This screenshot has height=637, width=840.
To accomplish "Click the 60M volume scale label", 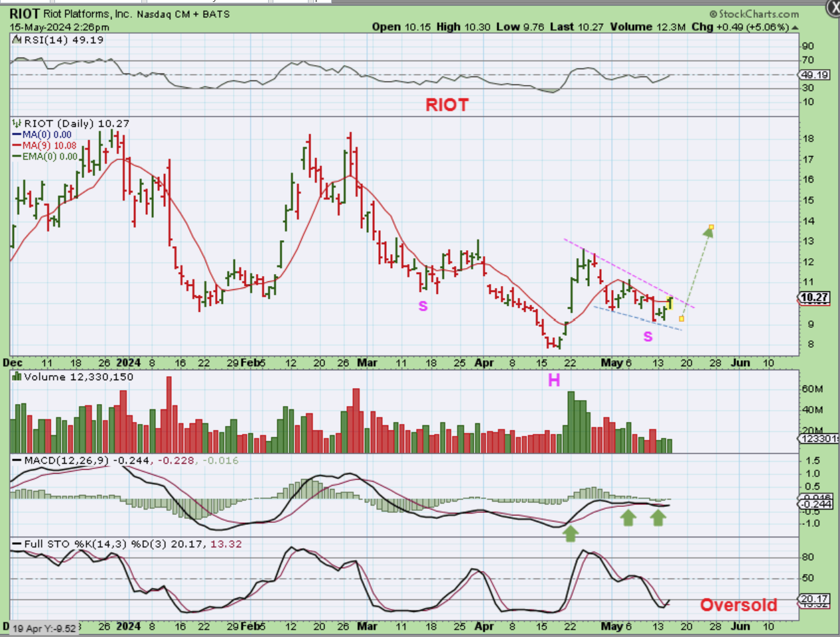I will point(812,389).
